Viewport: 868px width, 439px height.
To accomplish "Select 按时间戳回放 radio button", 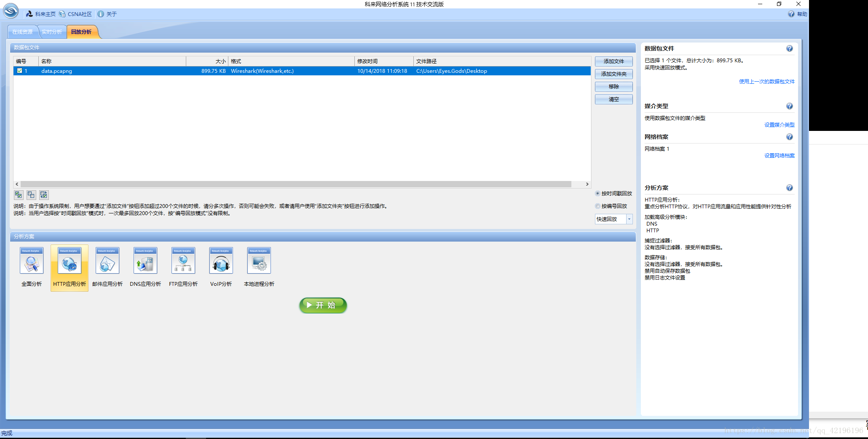I will pyautogui.click(x=597, y=194).
